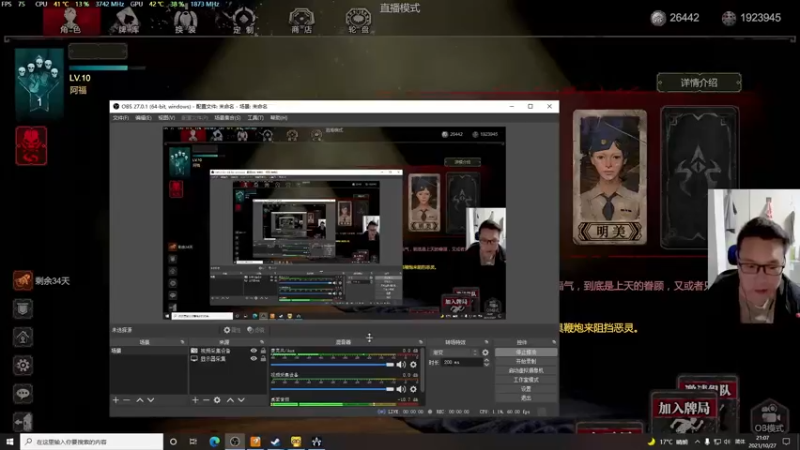The width and height of the screenshot is (800, 450).
Task: Move the source up in the Sources panel
Action: pos(230,400)
